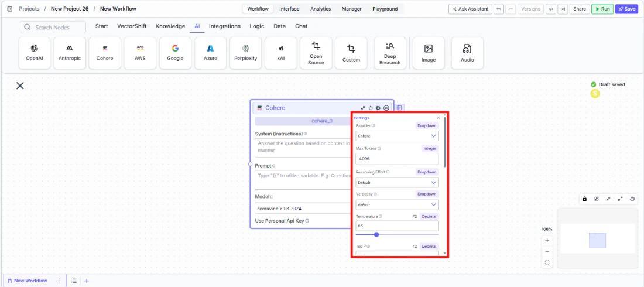Add an Audio node
644x287 pixels.
467,53
